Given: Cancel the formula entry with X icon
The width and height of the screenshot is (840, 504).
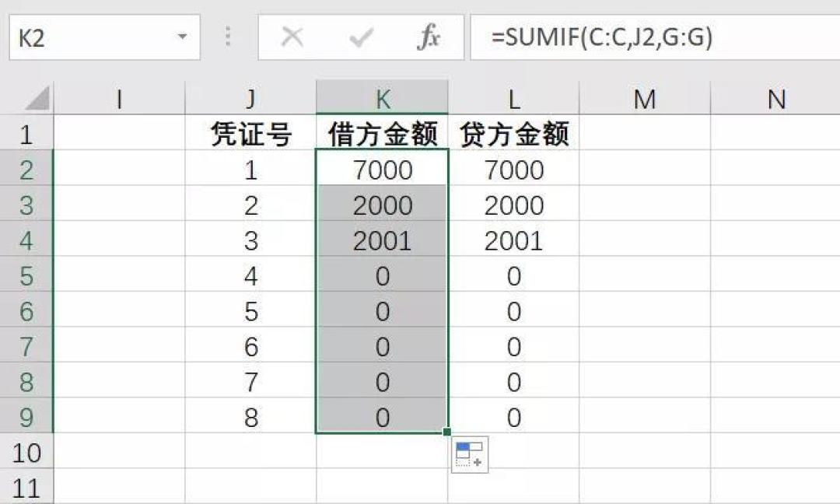Looking at the screenshot, I should click(x=292, y=37).
